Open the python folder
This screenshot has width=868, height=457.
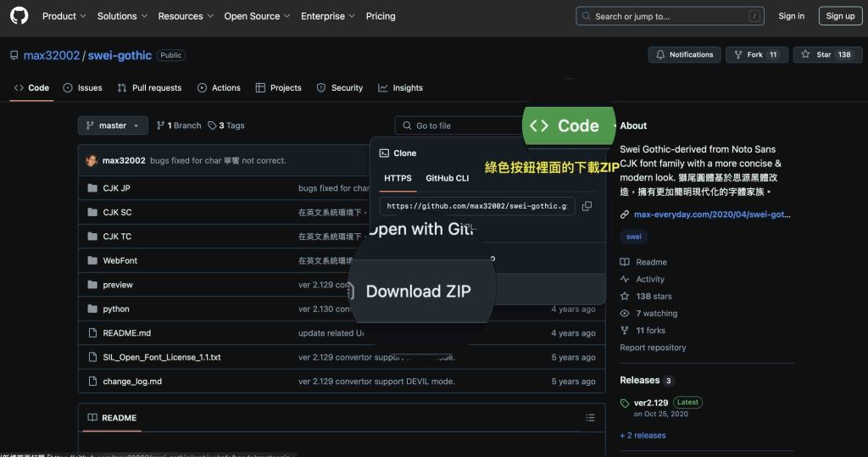click(115, 309)
